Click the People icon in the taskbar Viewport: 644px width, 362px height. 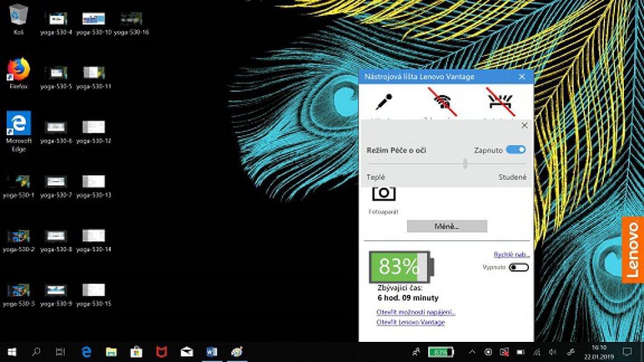[416, 352]
